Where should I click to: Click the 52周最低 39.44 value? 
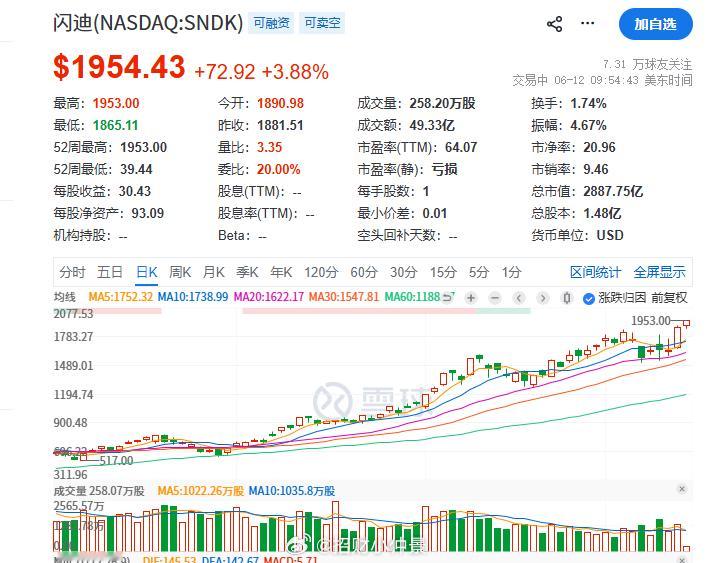136,170
